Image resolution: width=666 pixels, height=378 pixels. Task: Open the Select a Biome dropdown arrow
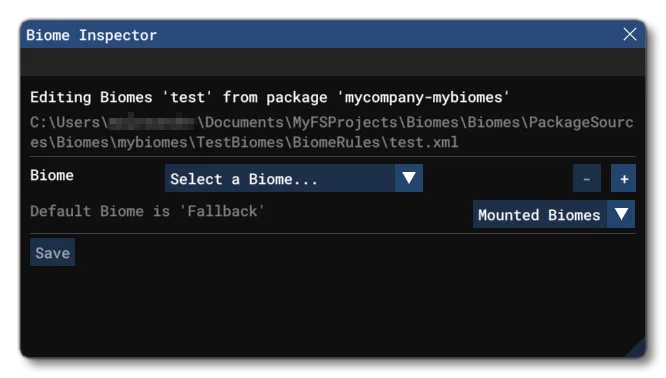(409, 178)
